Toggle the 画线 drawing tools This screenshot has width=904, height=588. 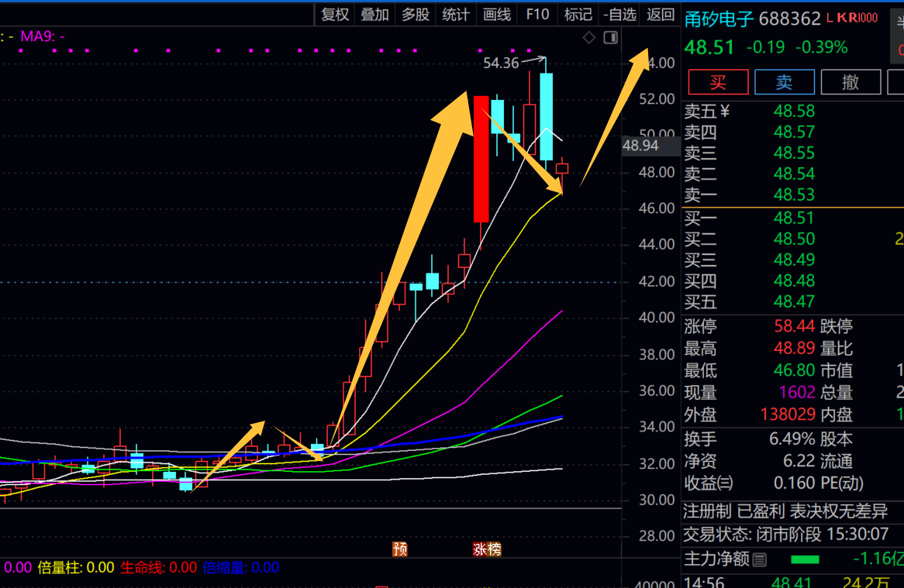497,14
